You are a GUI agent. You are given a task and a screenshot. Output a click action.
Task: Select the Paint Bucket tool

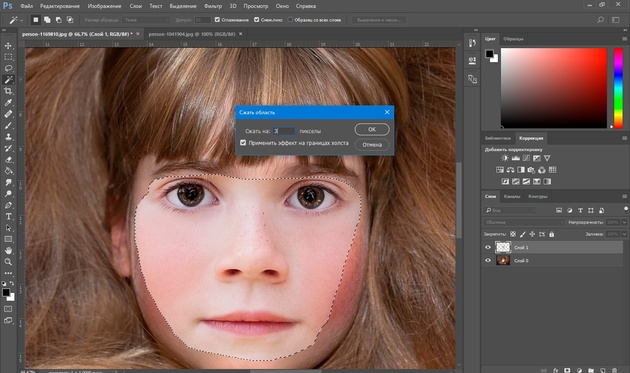(x=8, y=171)
